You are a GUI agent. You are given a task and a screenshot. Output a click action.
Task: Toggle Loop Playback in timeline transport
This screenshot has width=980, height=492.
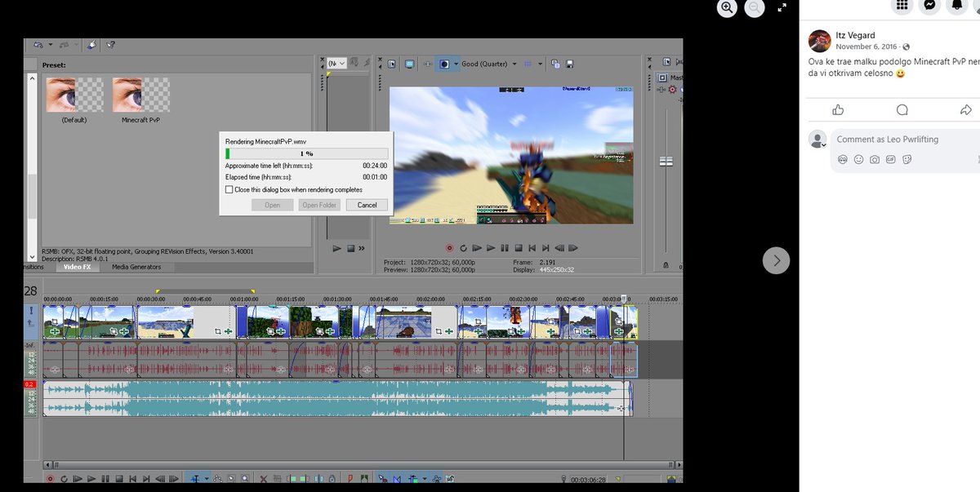[x=64, y=479]
